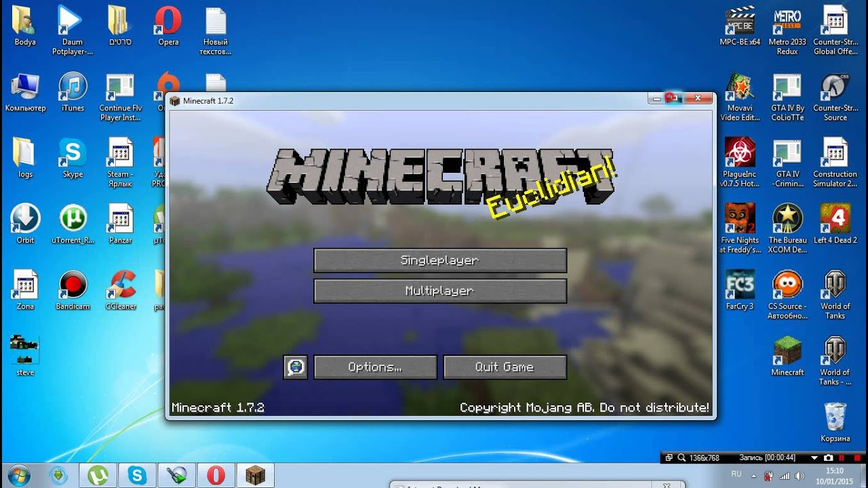Launch Bandicam from the desktop

pyautogui.click(x=73, y=291)
